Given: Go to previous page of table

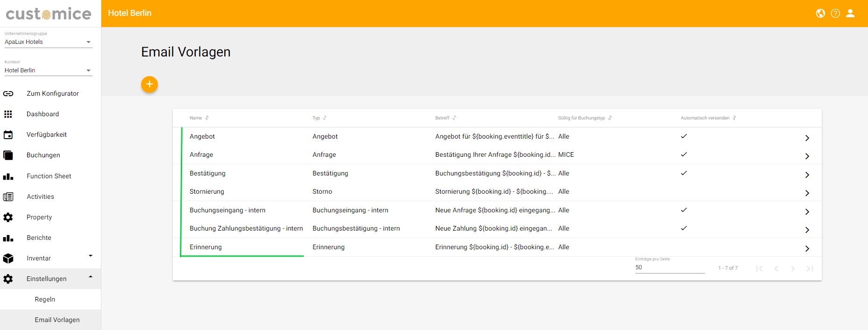Looking at the screenshot, I should point(776,268).
